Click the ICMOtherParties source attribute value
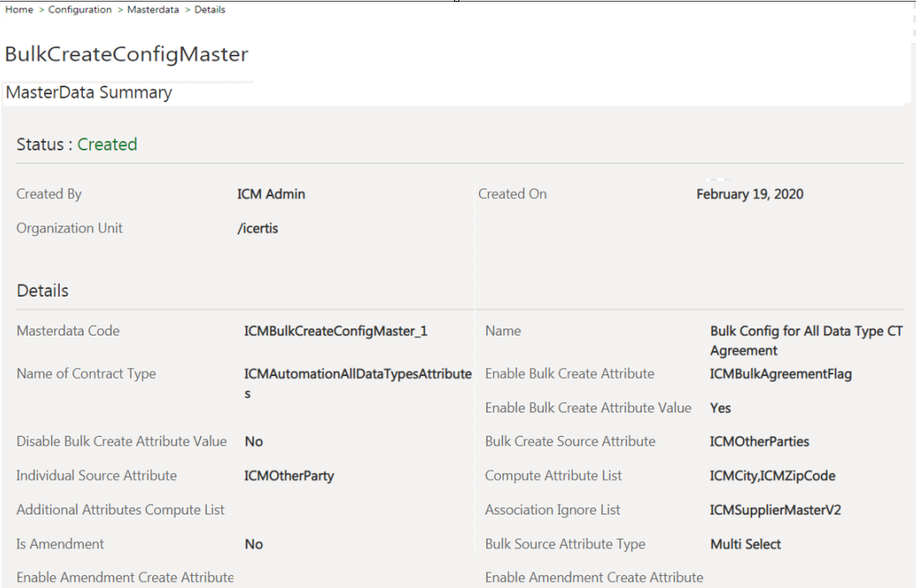Viewport: 916px width, 588px height. pos(759,442)
